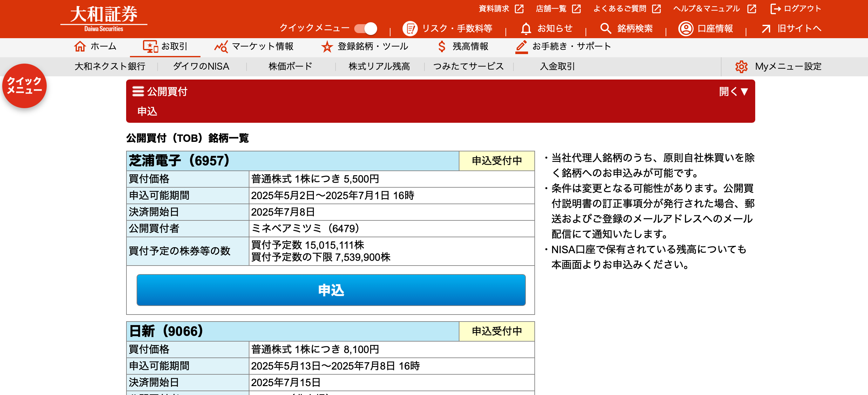The height and width of the screenshot is (395, 868).
Task: Go to ダイワのNISA
Action: (201, 66)
